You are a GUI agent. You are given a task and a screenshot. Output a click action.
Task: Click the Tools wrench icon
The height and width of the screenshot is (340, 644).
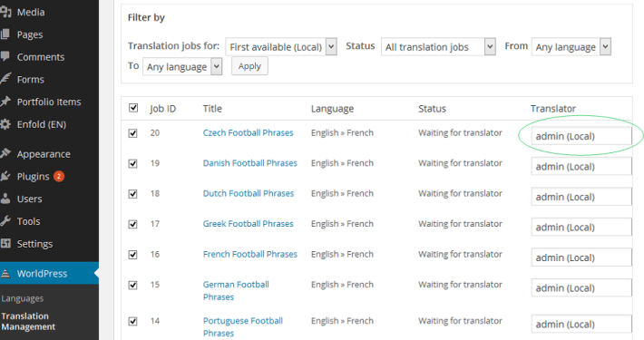[x=5, y=221]
